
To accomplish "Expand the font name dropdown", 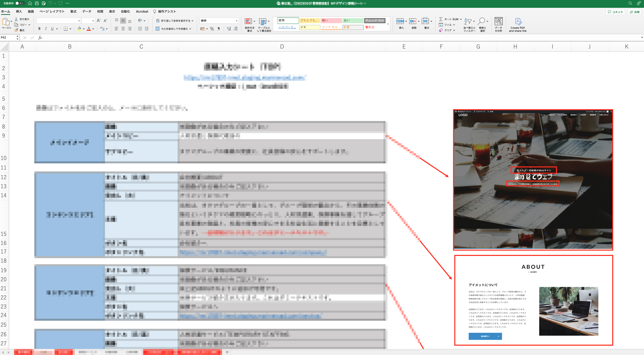I will [79, 21].
